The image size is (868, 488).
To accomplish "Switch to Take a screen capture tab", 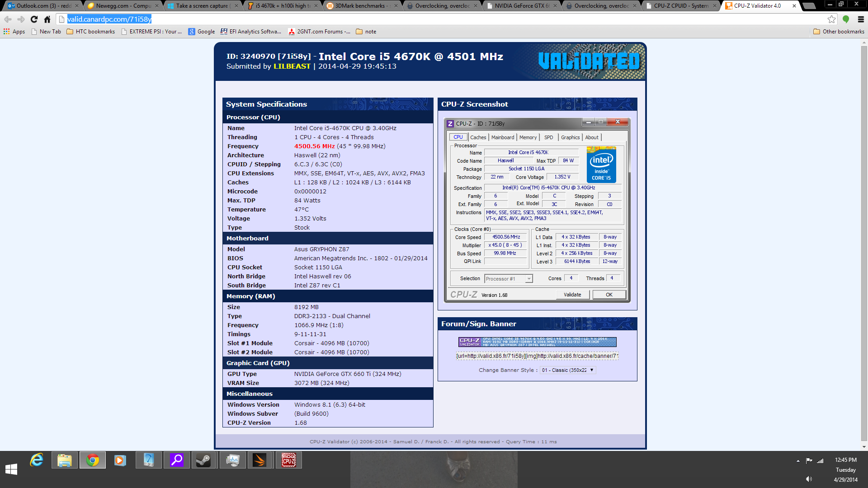I will coord(202,6).
